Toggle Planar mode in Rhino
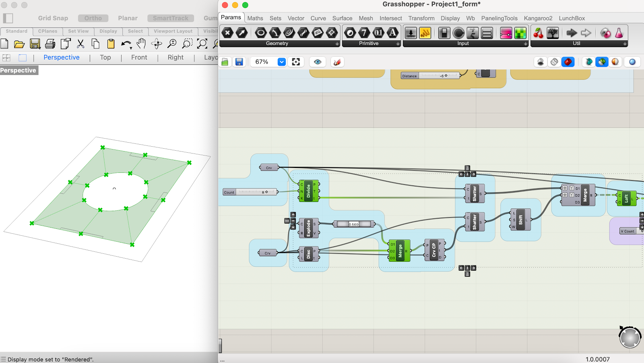This screenshot has width=644, height=363. (x=128, y=18)
